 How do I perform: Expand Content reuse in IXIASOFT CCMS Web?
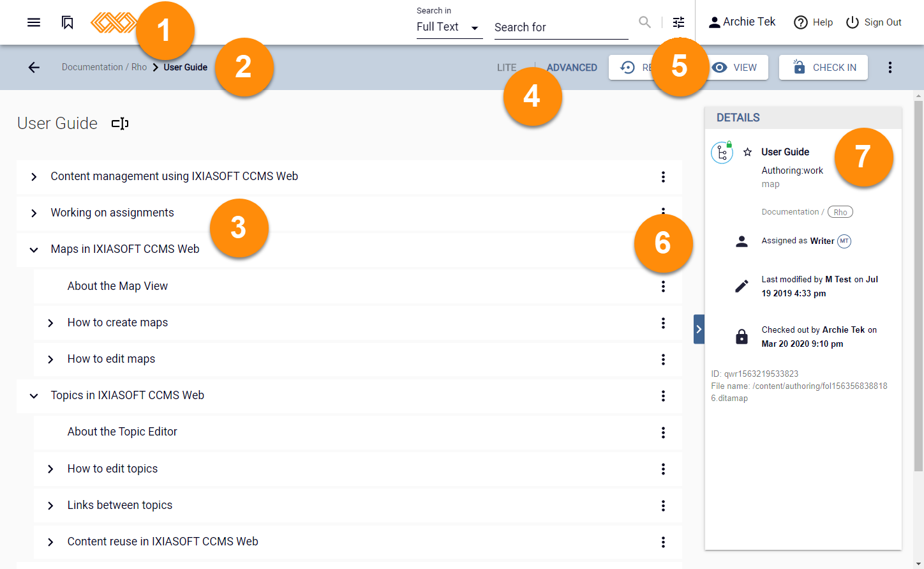tap(50, 542)
